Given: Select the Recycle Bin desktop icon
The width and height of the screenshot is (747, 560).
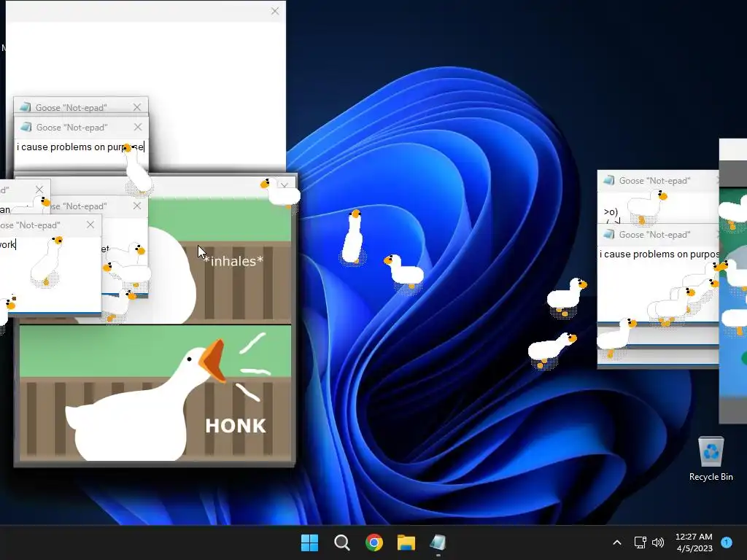Looking at the screenshot, I should click(x=711, y=459).
